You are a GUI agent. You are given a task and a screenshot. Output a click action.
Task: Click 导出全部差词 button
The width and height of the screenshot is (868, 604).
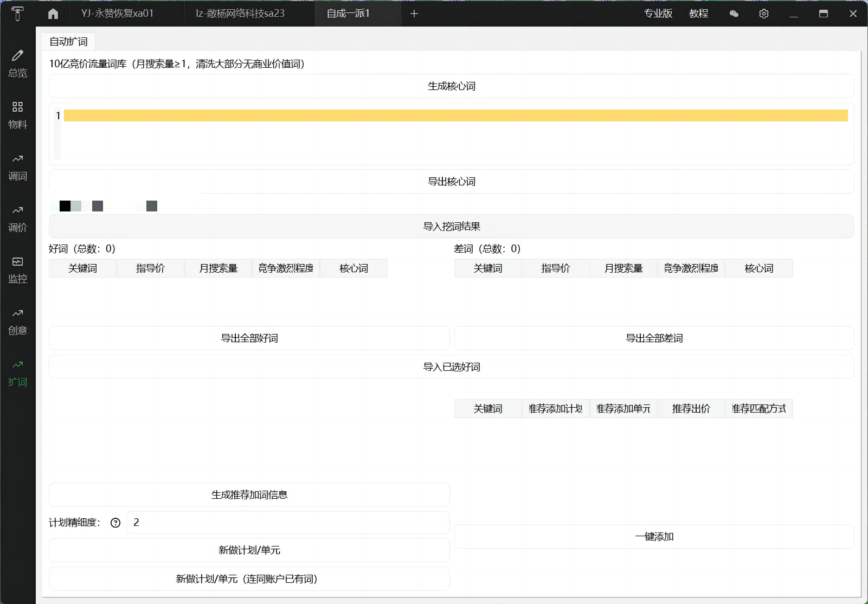pyautogui.click(x=654, y=338)
